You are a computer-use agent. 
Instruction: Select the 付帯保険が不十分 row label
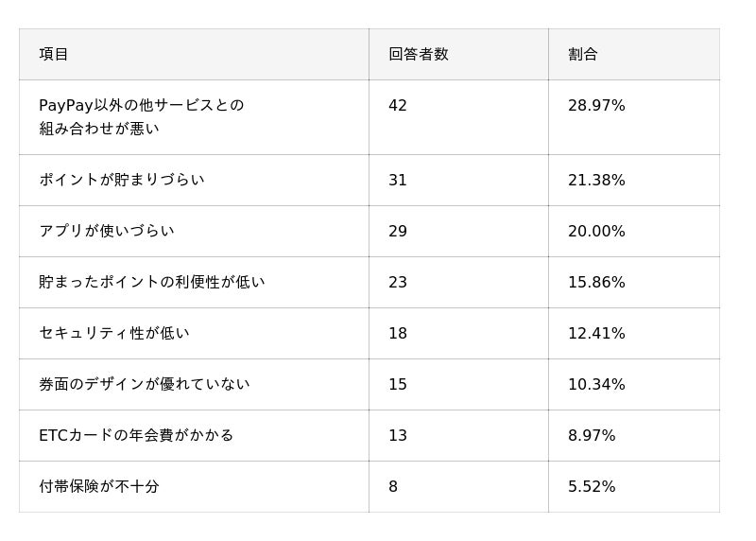click(98, 486)
